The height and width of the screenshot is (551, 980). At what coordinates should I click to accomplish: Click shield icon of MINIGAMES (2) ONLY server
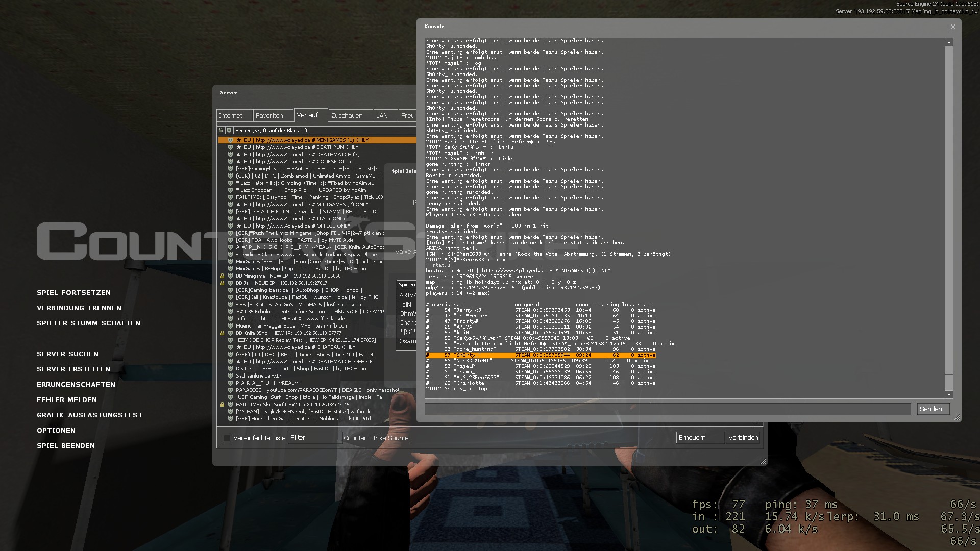[x=230, y=204]
